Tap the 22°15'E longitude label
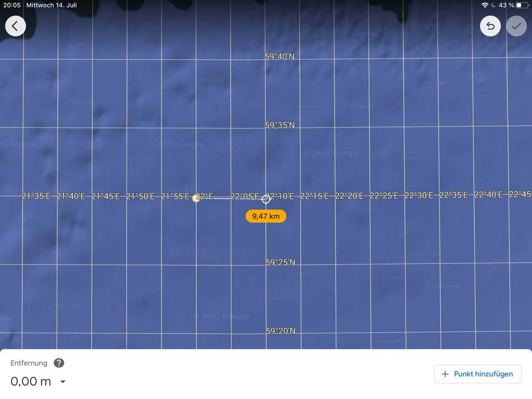This screenshot has height=399, width=532. tap(315, 196)
